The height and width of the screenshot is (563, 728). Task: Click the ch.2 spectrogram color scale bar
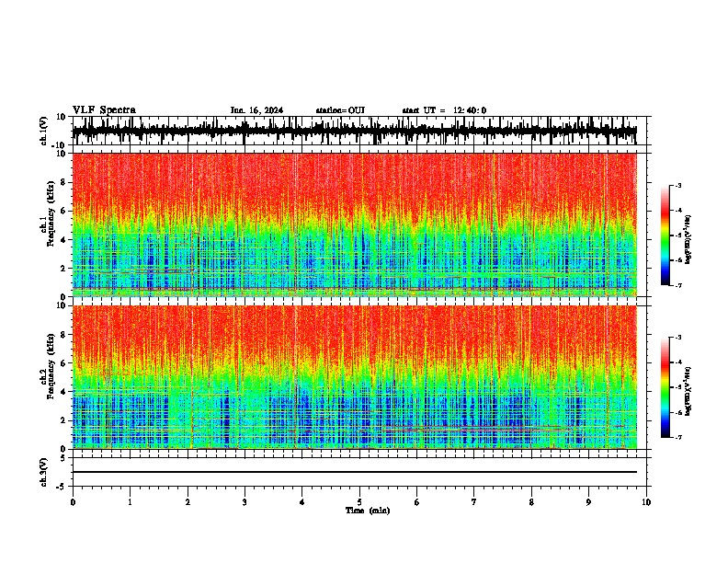pyautogui.click(x=665, y=387)
